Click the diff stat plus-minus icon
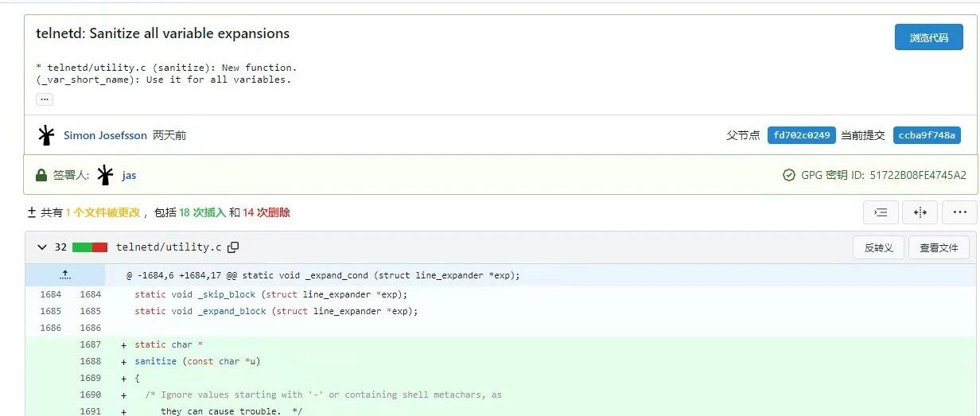 32,212
